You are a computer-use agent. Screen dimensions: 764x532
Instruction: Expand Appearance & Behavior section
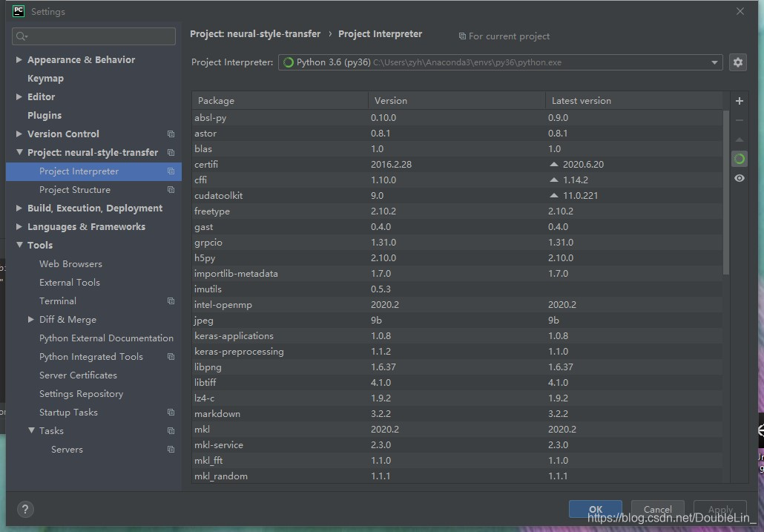point(19,59)
